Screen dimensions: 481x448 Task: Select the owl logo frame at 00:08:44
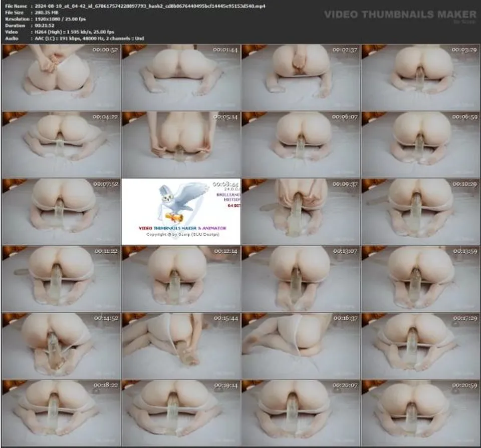click(181, 212)
